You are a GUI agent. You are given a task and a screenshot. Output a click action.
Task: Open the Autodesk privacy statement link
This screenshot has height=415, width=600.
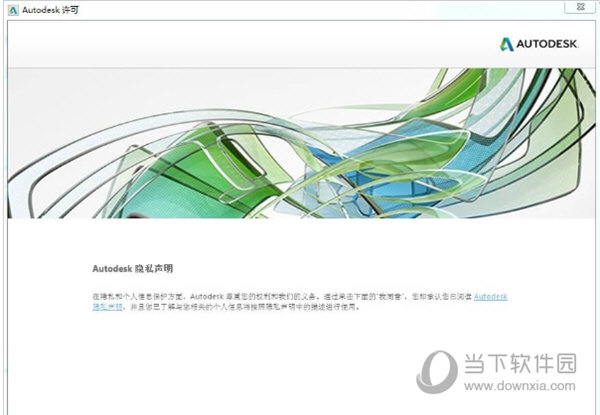click(490, 296)
